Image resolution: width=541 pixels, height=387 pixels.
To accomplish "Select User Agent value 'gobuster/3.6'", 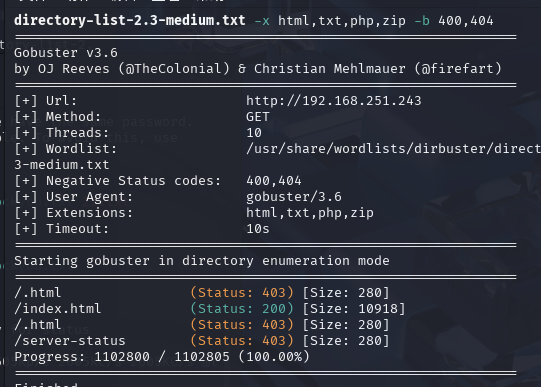I will [x=294, y=197].
